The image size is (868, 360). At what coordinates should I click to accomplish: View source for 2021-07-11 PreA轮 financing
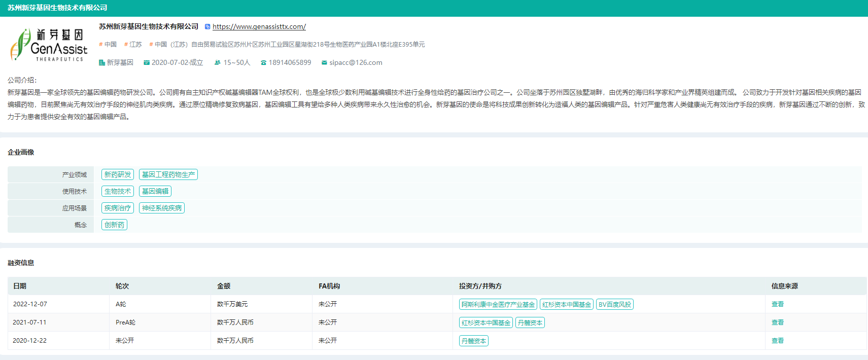pyautogui.click(x=777, y=322)
